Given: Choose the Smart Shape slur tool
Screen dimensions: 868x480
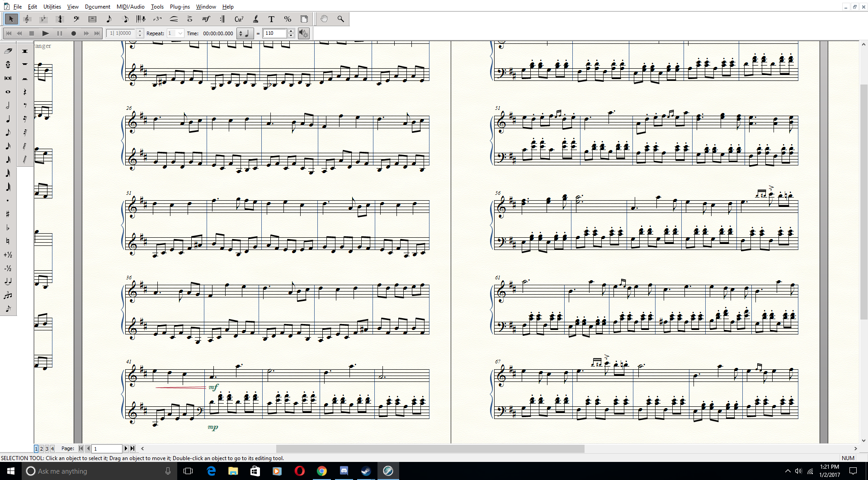Looking at the screenshot, I should [x=174, y=19].
